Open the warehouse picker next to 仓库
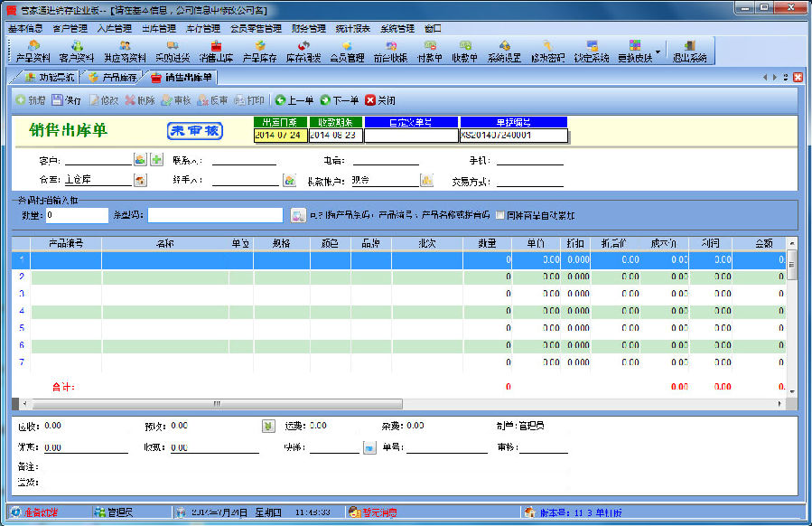The height and width of the screenshot is (526, 812). click(x=140, y=180)
